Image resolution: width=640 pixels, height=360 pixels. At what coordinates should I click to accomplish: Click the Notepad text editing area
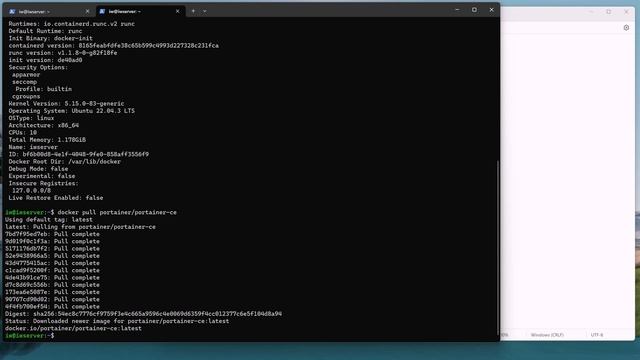(567, 182)
